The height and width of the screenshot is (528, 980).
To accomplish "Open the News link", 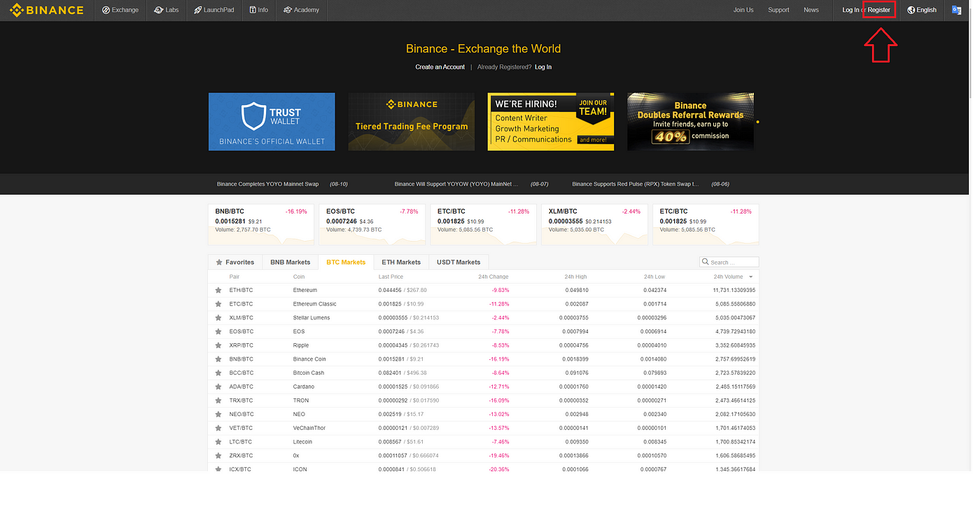I will pyautogui.click(x=811, y=10).
